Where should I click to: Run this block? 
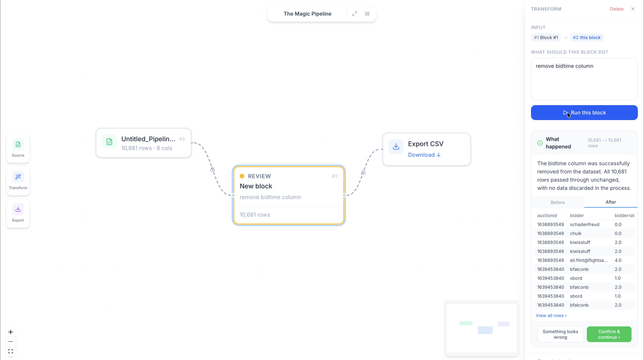(x=584, y=113)
